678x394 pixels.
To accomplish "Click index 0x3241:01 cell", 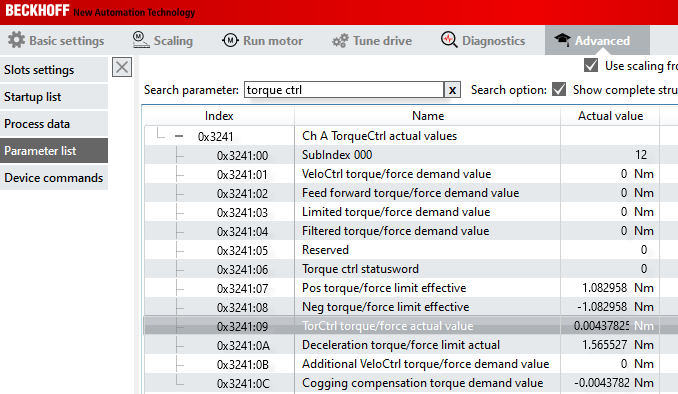I will pos(242,174).
